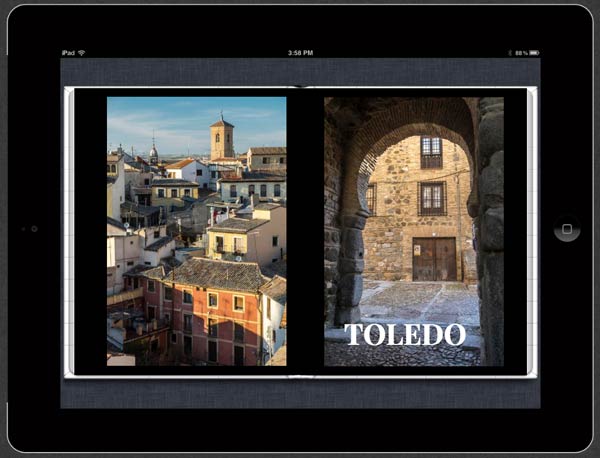Tap the stone archway photo on right page
The height and width of the screenshot is (458, 600).
click(x=414, y=231)
